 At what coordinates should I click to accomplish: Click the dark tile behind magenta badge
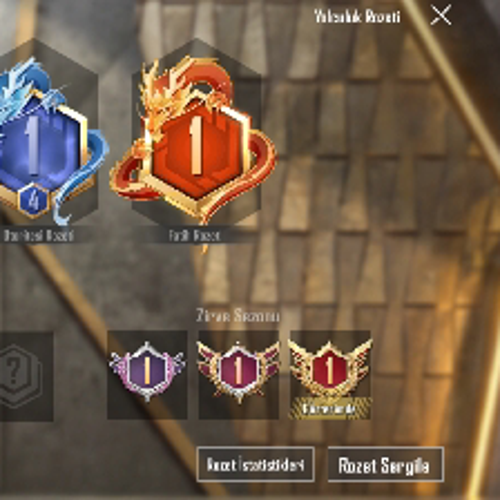239,375
